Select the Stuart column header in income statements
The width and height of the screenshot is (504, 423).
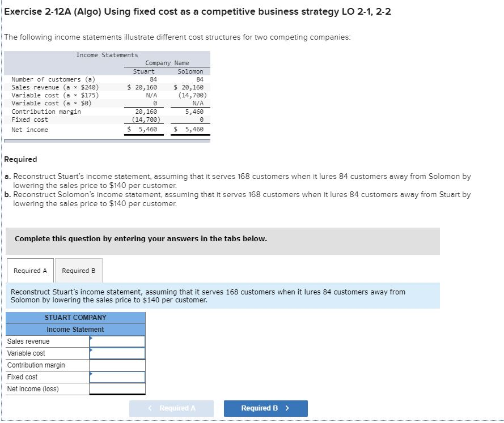[143, 71]
